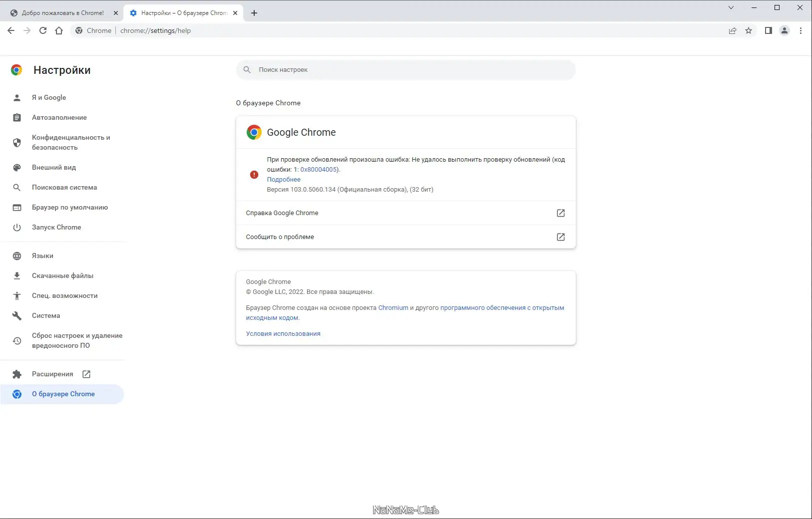This screenshot has height=519, width=812.
Task: Open Справка Google Chrome help row
Action: 406,213
